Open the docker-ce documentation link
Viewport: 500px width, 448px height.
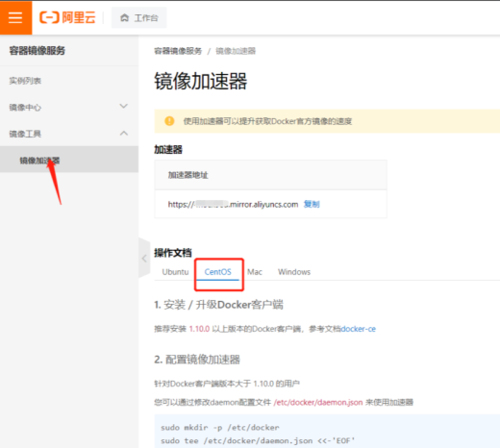358,329
